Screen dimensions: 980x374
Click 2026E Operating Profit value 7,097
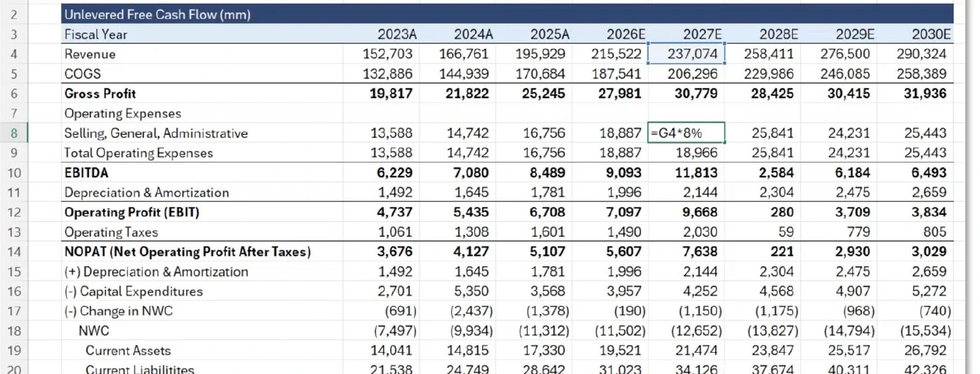click(624, 212)
